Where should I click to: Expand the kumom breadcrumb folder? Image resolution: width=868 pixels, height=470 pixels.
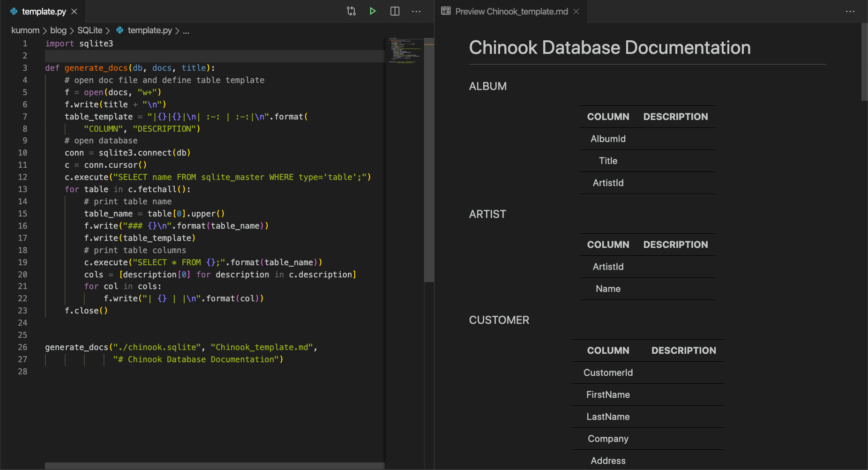pos(25,30)
